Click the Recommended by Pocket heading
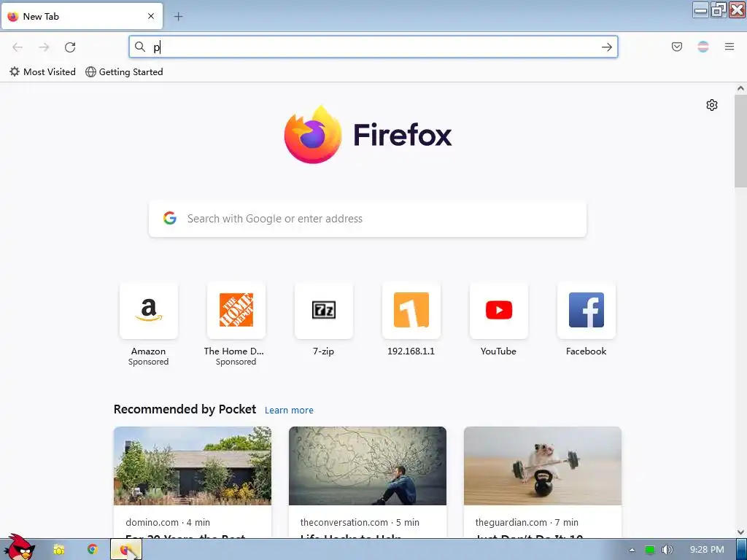 185,410
